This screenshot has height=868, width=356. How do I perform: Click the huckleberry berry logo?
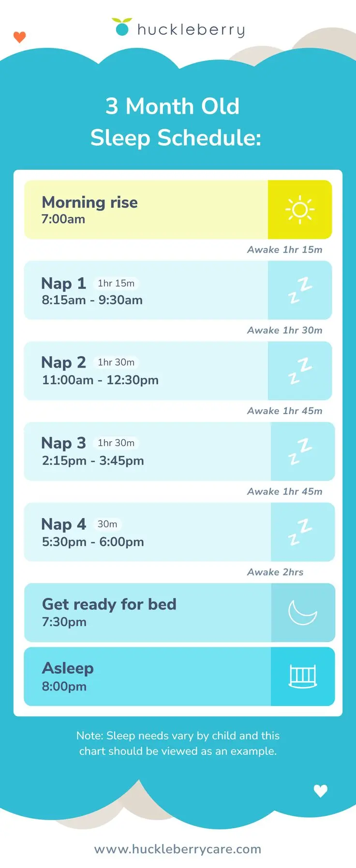[x=122, y=27]
